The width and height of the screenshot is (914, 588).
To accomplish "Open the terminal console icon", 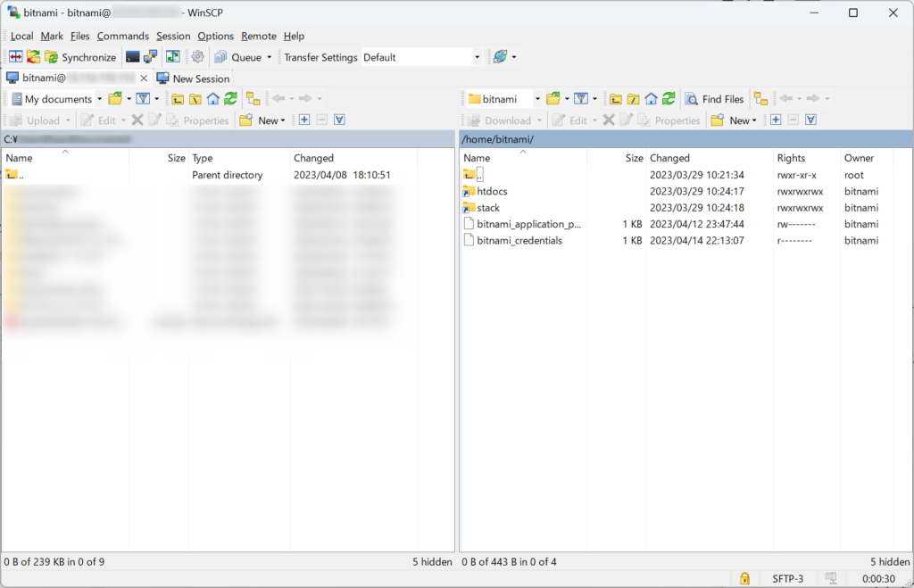I will click(133, 57).
